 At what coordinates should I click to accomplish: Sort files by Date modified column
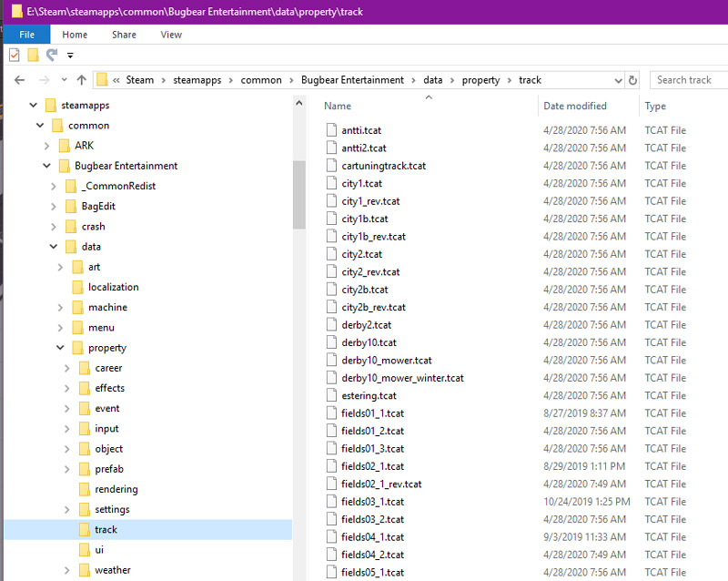[x=575, y=106]
